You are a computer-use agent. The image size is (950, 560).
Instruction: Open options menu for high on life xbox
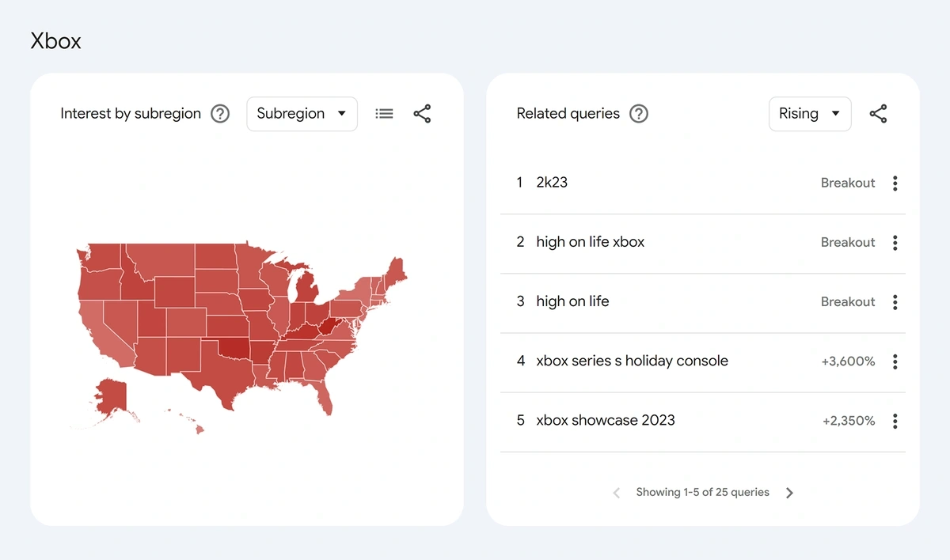(x=895, y=242)
